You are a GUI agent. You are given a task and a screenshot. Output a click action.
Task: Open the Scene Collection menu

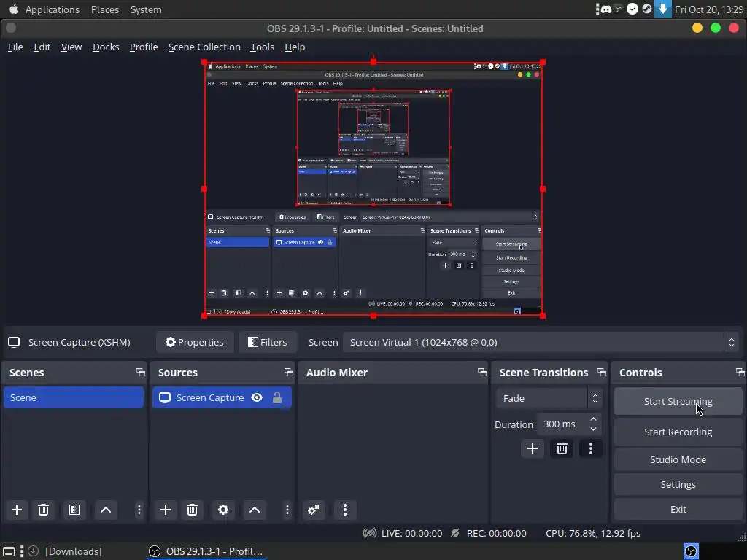click(x=204, y=47)
